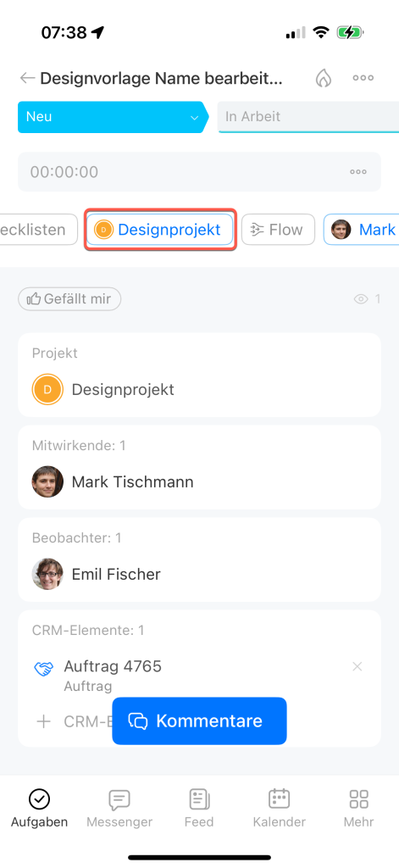Open the three-dot menu in the header
399x868 pixels.
coord(363,78)
